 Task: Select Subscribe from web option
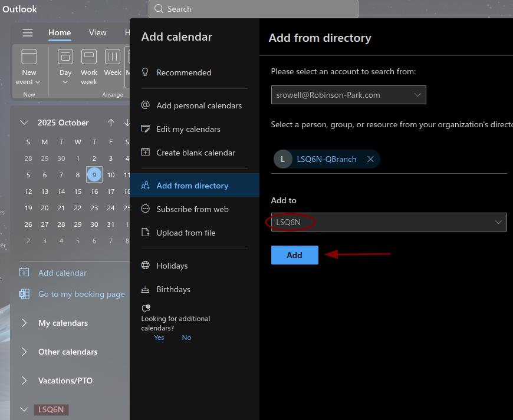coord(195,209)
